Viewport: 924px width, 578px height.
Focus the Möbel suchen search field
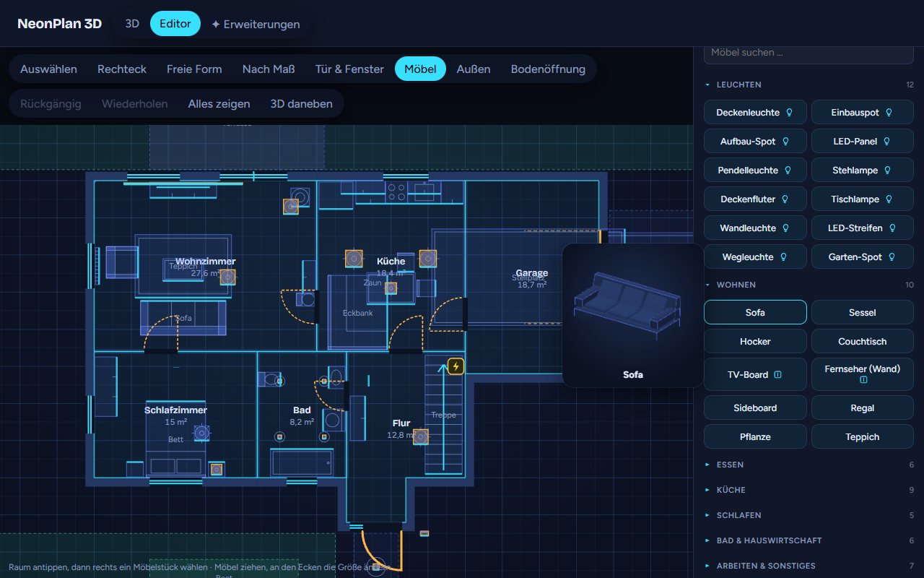point(808,53)
